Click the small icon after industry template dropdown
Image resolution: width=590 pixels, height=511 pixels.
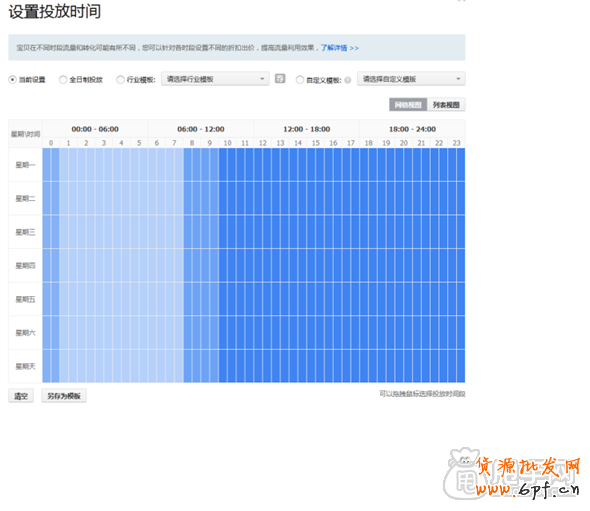click(x=280, y=79)
